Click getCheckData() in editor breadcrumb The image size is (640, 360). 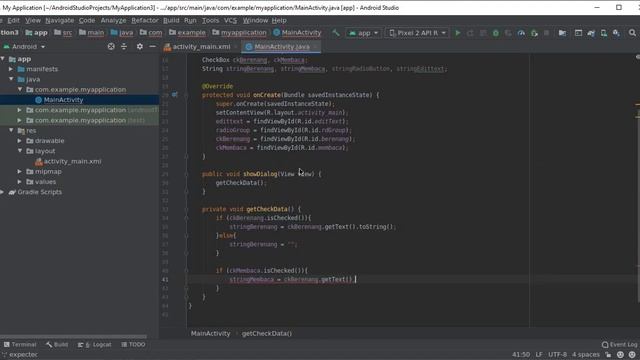267,333
